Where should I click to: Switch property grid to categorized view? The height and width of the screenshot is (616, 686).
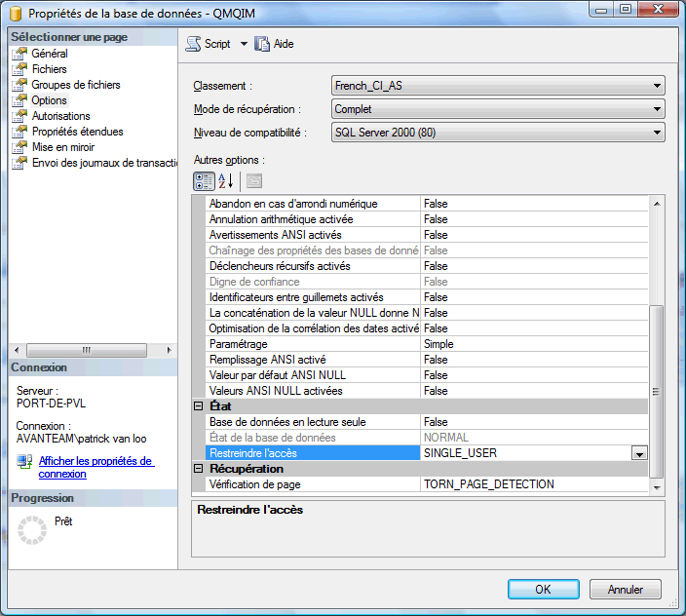coord(204,180)
